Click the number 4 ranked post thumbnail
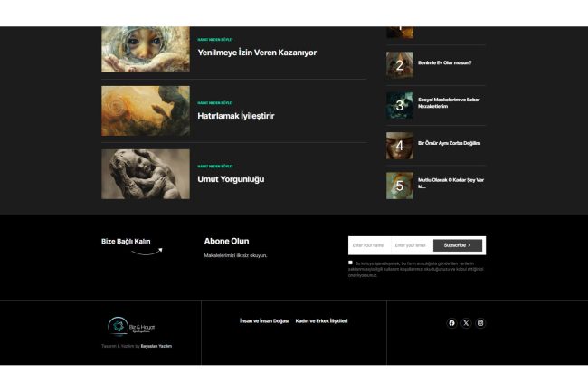 (400, 145)
